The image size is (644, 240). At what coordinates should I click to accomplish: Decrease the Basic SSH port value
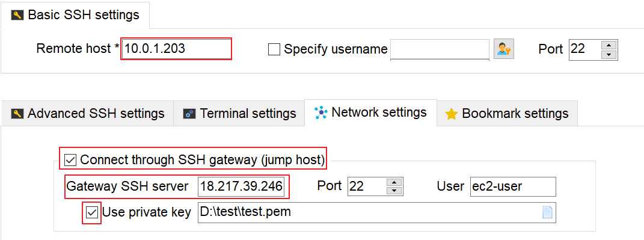pos(609,55)
